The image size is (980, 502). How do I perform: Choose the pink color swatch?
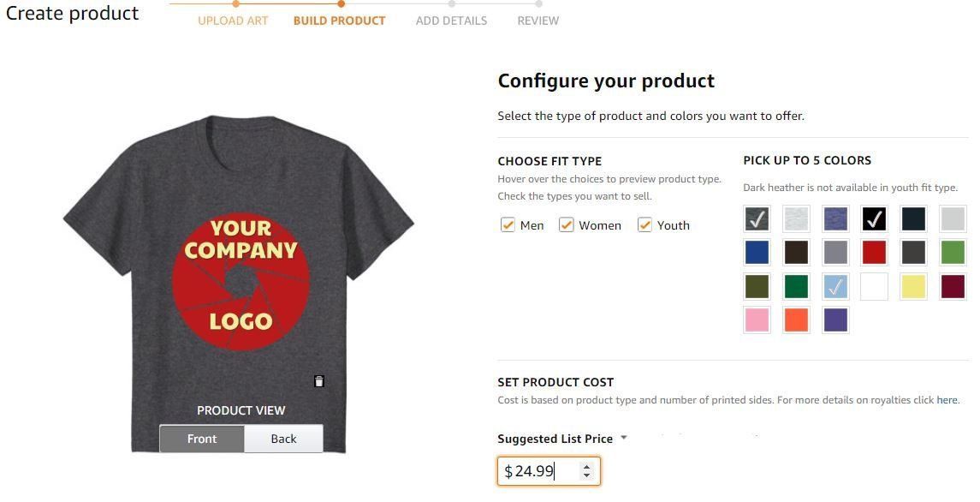pyautogui.click(x=757, y=320)
